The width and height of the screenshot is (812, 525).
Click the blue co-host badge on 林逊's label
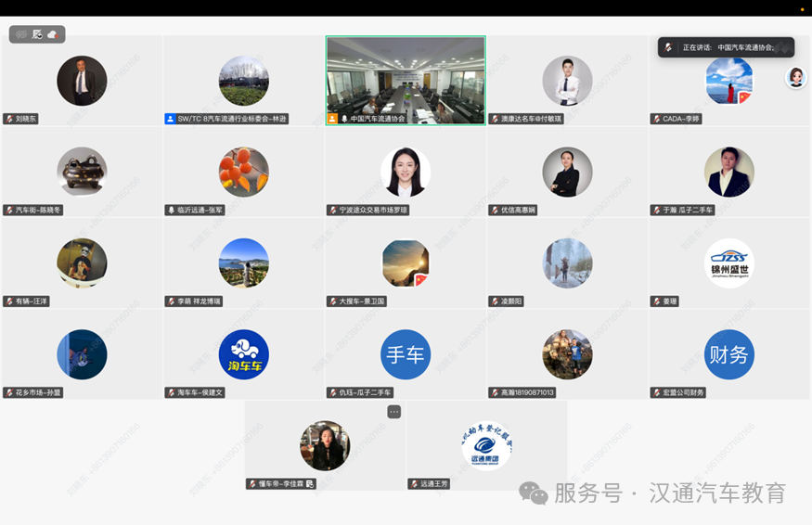pos(170,119)
